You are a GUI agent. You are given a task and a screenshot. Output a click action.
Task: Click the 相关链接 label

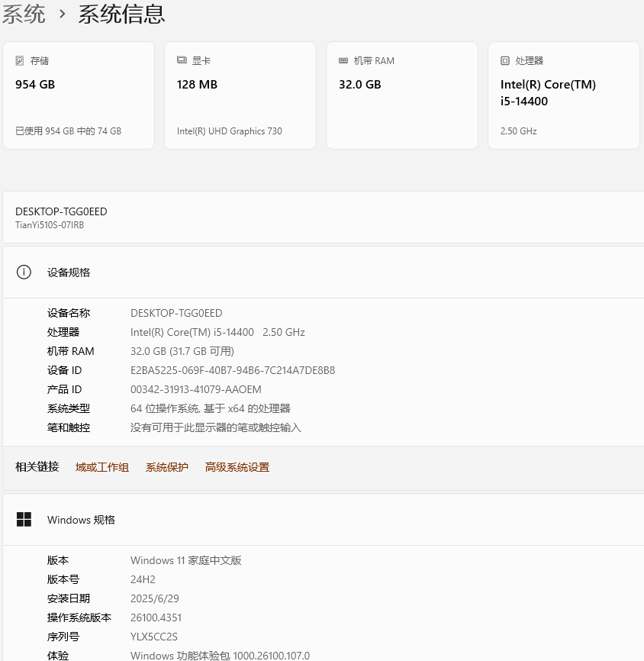tap(37, 467)
